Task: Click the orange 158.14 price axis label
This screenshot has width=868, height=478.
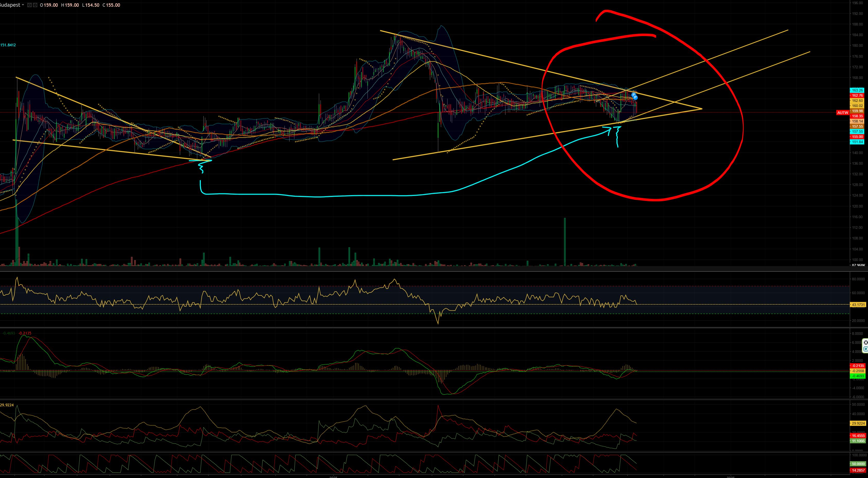Action: pos(857,121)
